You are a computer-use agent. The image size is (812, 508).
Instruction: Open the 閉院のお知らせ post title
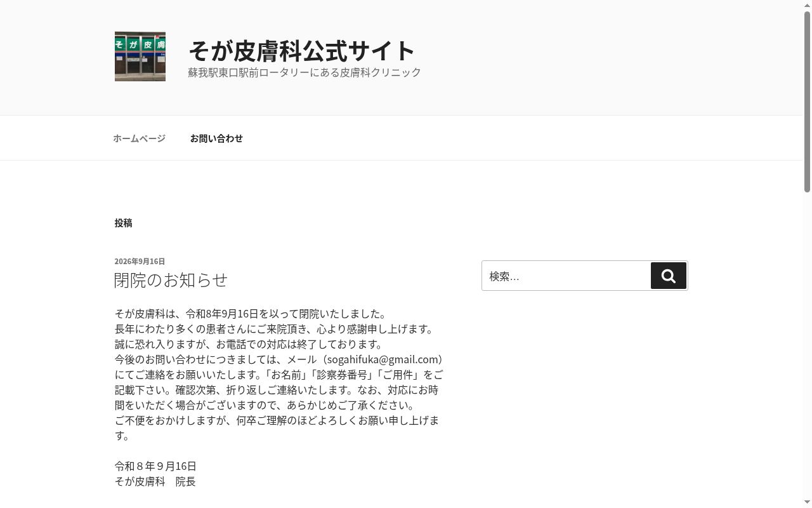(x=171, y=279)
